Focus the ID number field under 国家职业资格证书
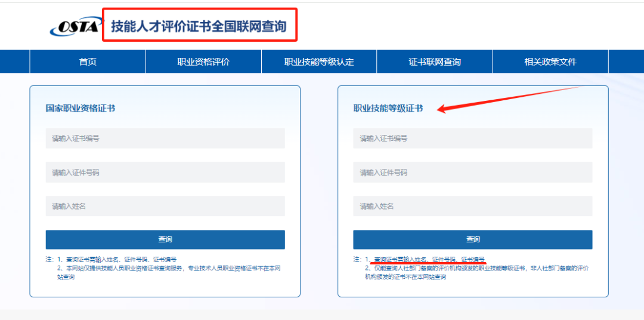644x320 pixels. click(165, 173)
